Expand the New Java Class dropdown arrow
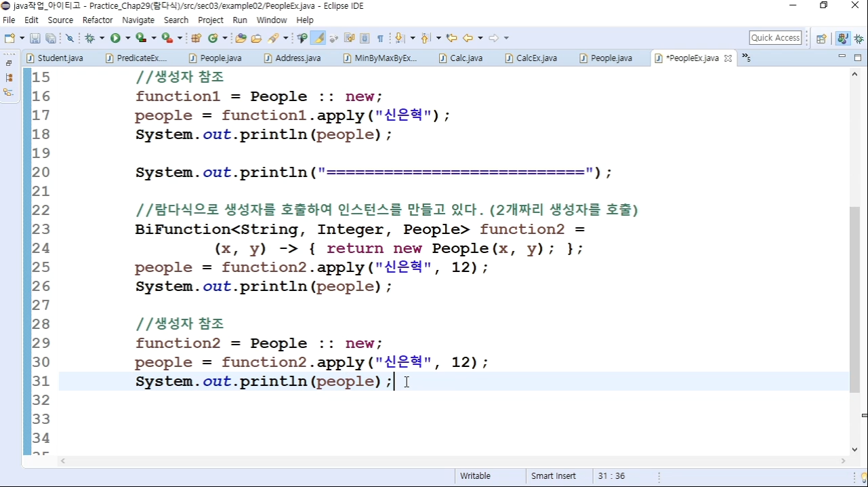The width and height of the screenshot is (868, 487). pyautogui.click(x=224, y=38)
